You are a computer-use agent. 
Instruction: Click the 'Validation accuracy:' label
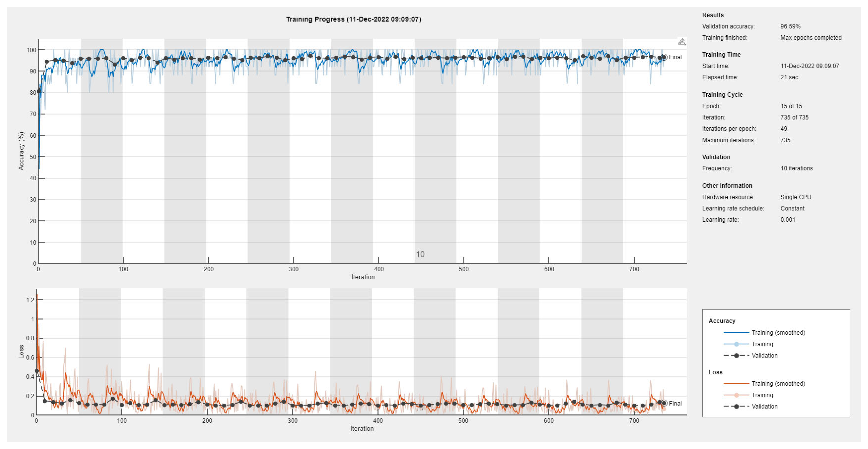click(728, 26)
